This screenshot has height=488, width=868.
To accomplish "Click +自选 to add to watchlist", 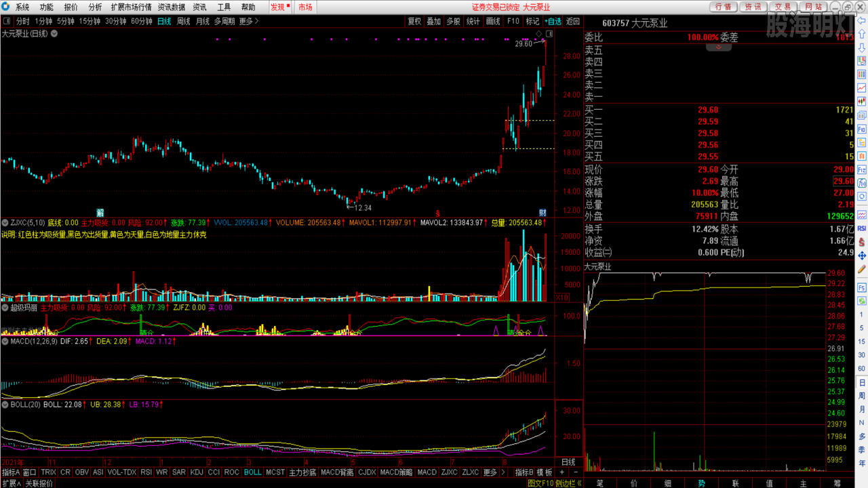I will coord(553,21).
